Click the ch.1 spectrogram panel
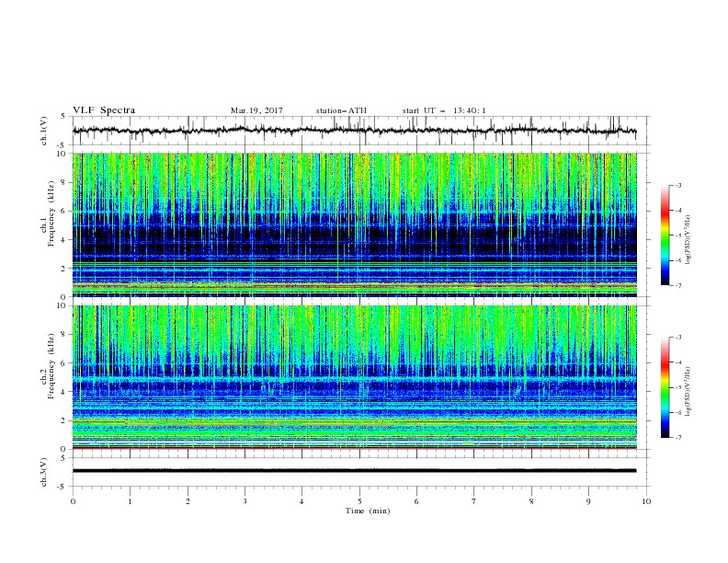 (x=355, y=224)
